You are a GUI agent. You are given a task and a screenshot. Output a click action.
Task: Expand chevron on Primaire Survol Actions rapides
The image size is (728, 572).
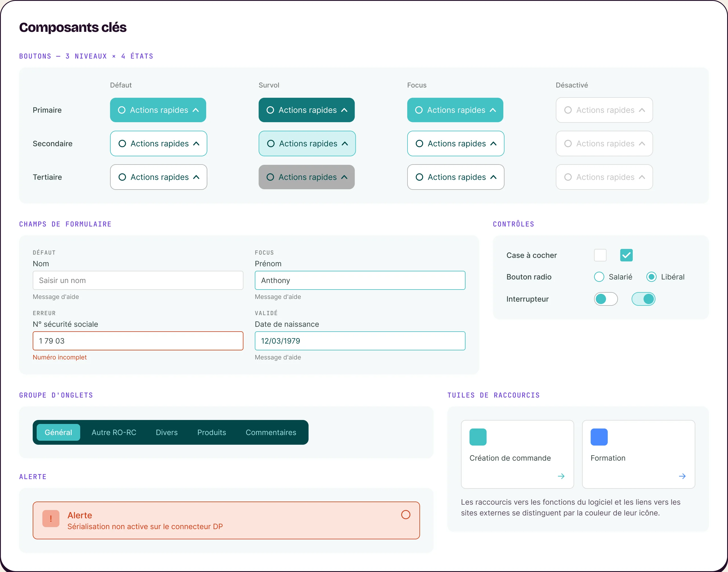(x=344, y=110)
